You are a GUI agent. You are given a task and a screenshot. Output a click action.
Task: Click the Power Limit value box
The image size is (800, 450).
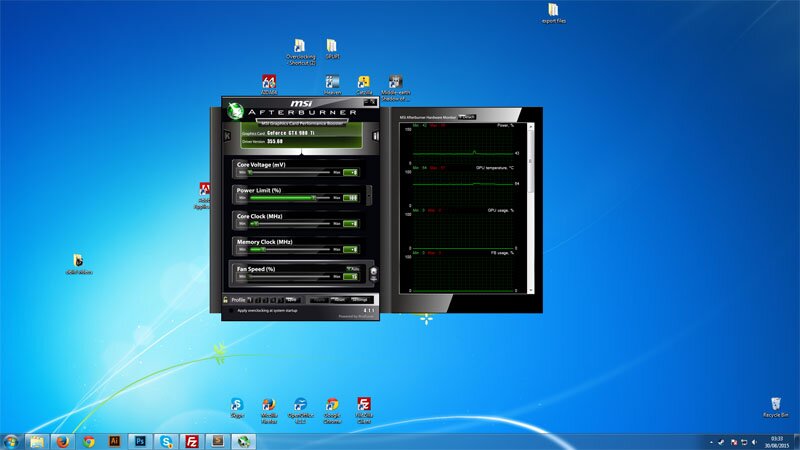pyautogui.click(x=351, y=198)
